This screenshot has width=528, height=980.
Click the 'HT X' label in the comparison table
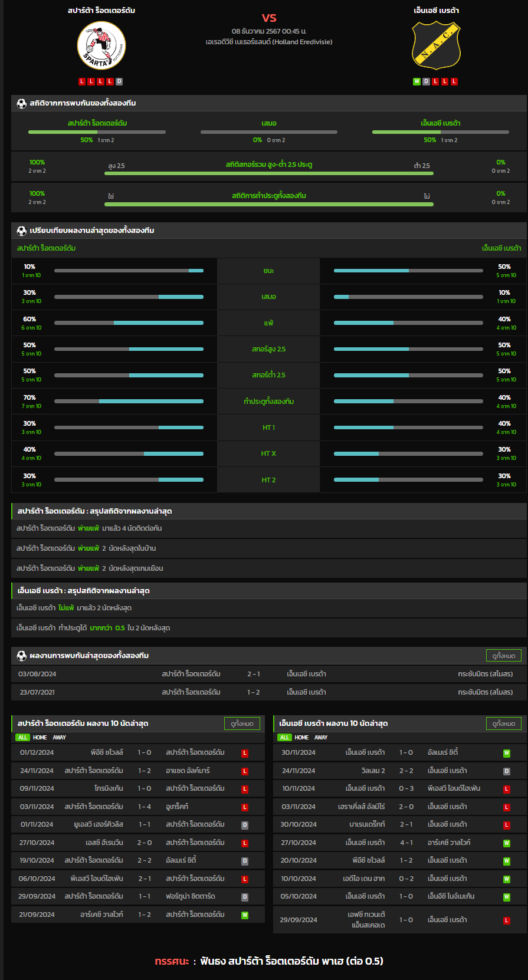tap(269, 453)
